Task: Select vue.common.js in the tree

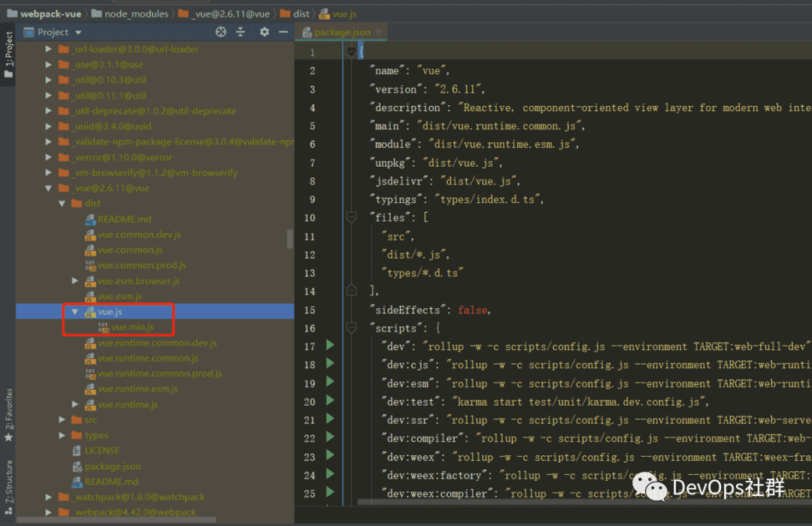Action: click(x=130, y=250)
